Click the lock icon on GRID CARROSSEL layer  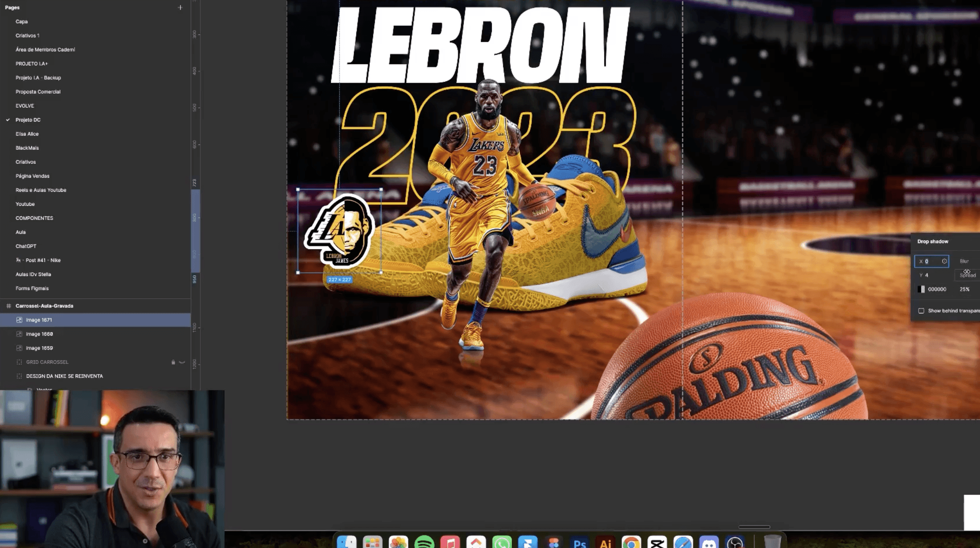[x=173, y=362]
